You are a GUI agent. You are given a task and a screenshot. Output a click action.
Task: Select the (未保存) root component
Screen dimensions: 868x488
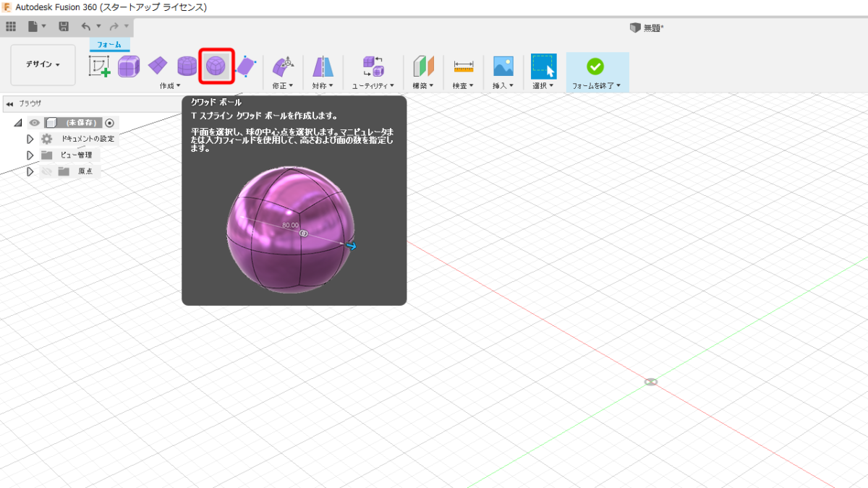pos(80,123)
